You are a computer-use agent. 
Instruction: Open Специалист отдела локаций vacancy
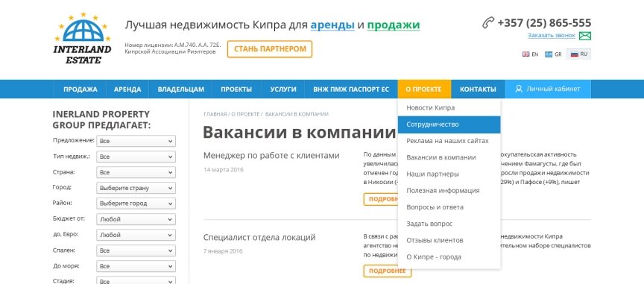pyautogui.click(x=259, y=238)
